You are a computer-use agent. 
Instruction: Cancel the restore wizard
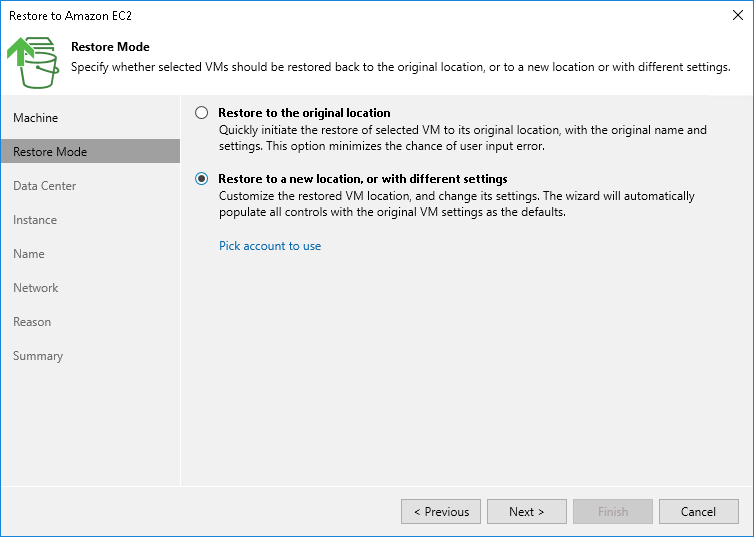tap(698, 512)
